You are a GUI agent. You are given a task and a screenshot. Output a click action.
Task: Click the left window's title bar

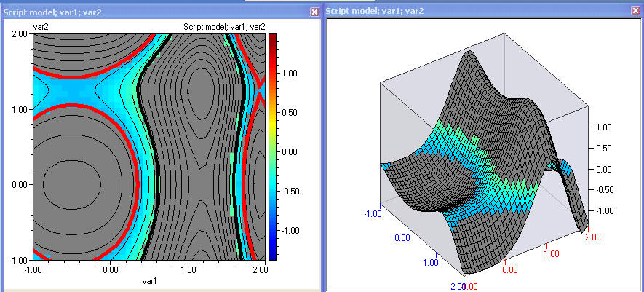(x=146, y=12)
